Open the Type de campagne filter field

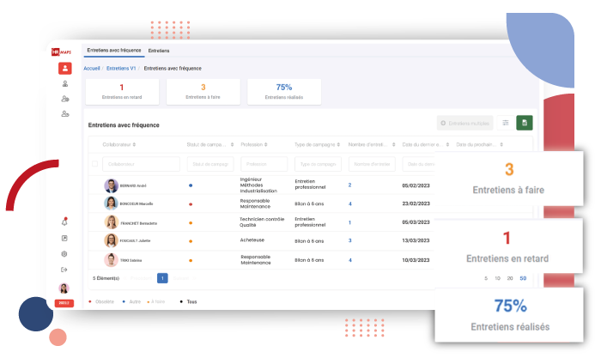[x=318, y=164]
